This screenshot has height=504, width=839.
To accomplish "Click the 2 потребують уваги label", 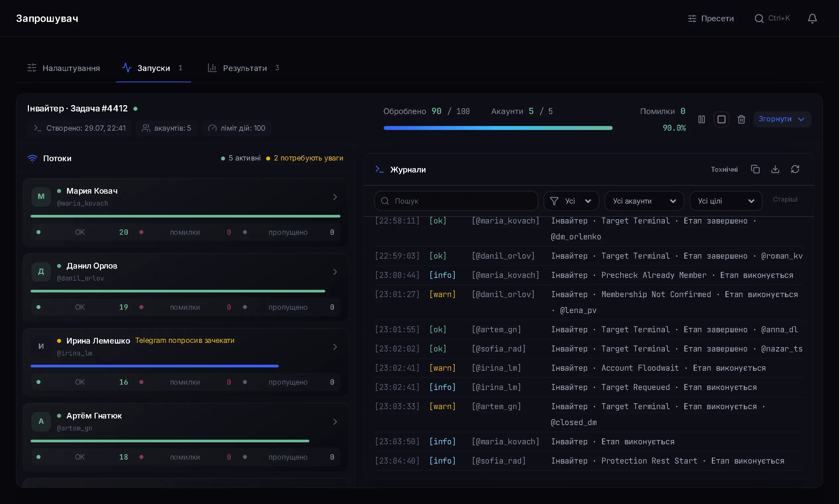I will (305, 158).
